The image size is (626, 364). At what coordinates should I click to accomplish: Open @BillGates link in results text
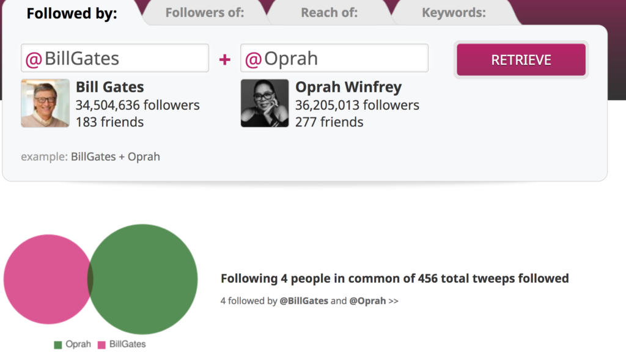[x=304, y=300]
